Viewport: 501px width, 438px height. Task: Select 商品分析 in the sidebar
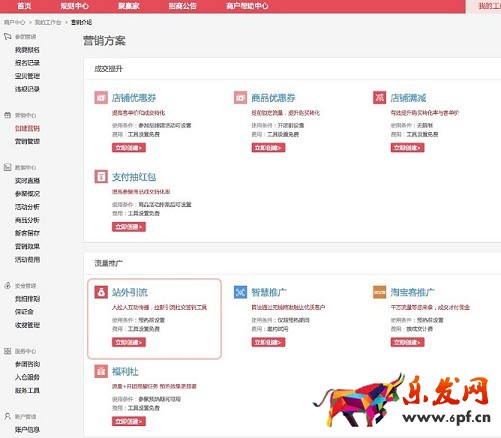coord(27,220)
